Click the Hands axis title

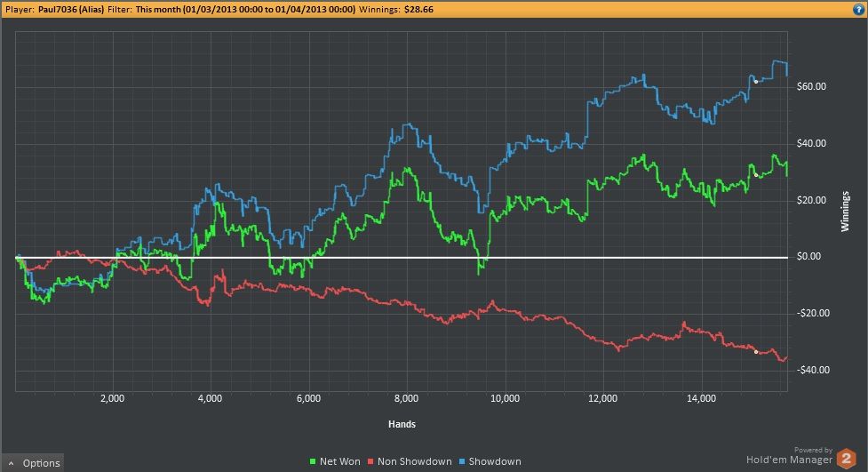coord(402,424)
